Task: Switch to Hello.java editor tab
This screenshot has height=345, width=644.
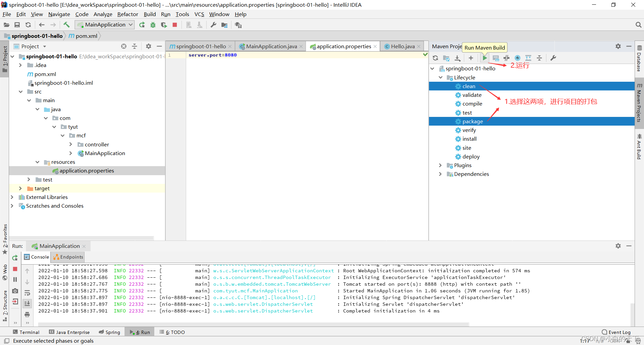Action: tap(402, 47)
